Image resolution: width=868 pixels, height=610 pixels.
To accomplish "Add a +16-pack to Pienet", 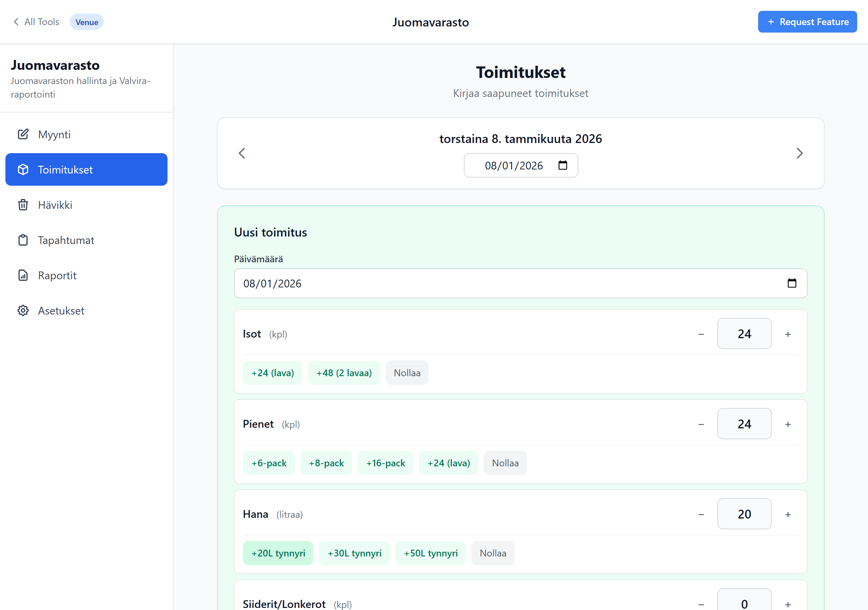I will (x=385, y=463).
